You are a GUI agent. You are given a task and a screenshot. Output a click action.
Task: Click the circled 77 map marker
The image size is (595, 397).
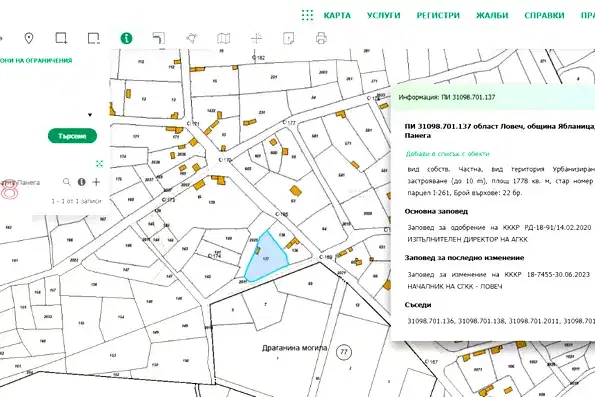click(344, 352)
